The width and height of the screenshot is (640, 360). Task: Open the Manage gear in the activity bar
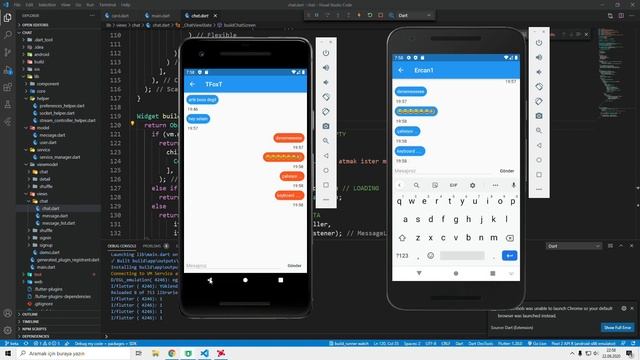(x=7, y=330)
